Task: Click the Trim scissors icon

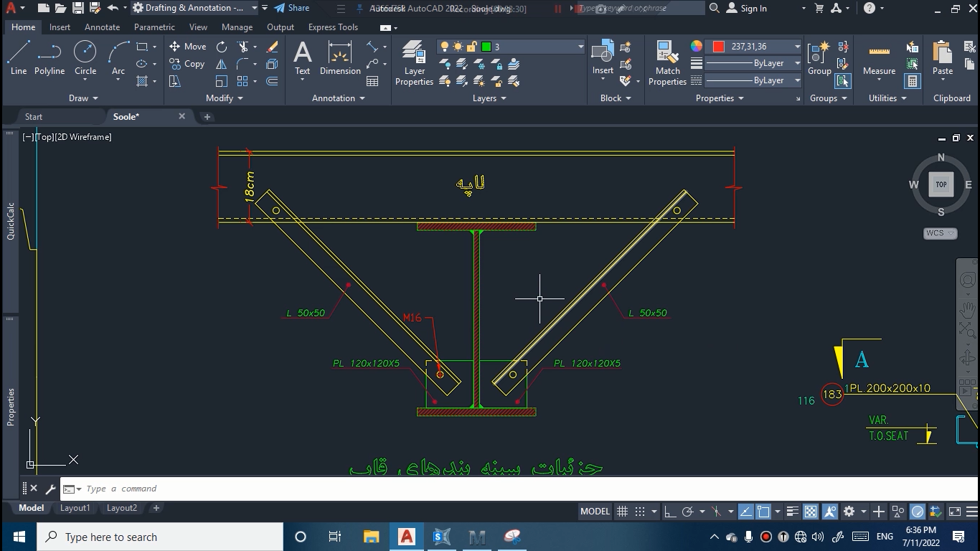Action: point(243,47)
